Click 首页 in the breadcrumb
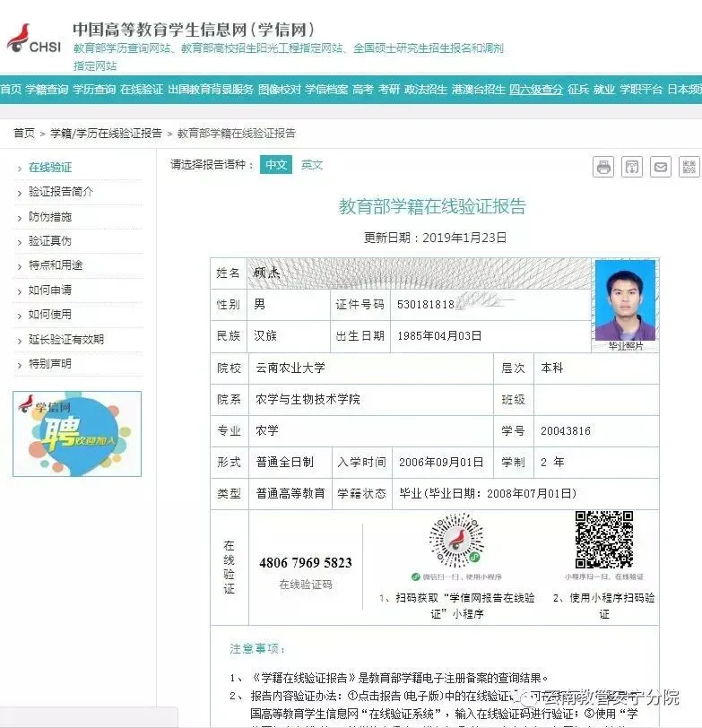Image resolution: width=702 pixels, height=728 pixels. (x=24, y=134)
